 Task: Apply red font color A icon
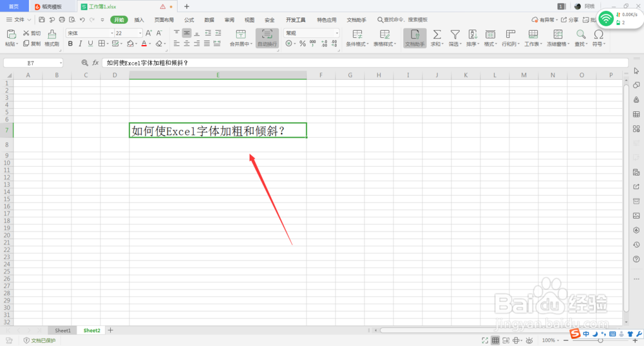pos(144,44)
